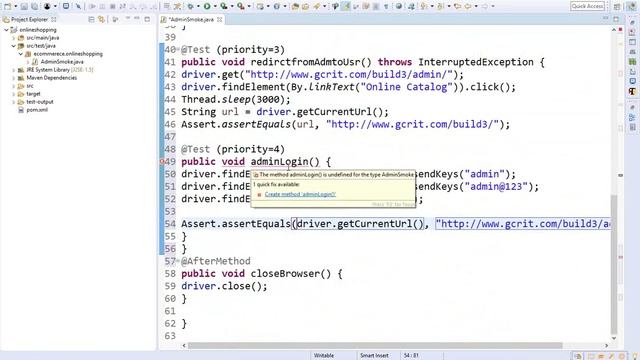Click adminLogin method name on line 49
The image size is (640, 360).
point(279,162)
